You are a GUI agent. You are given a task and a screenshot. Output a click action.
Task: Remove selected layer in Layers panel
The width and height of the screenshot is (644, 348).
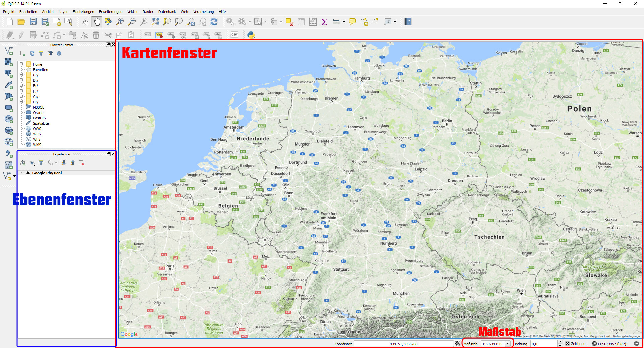81,163
